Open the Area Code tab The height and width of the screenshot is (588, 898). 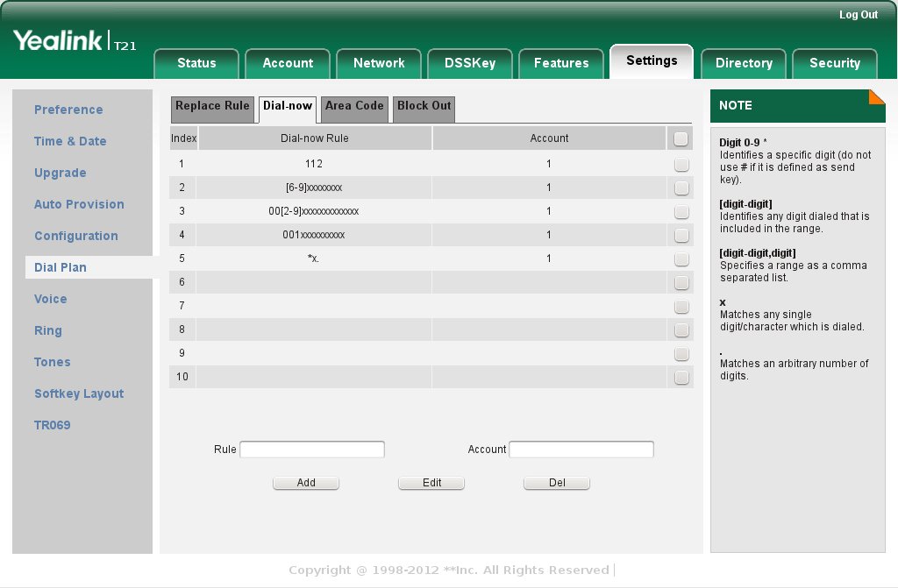354,106
